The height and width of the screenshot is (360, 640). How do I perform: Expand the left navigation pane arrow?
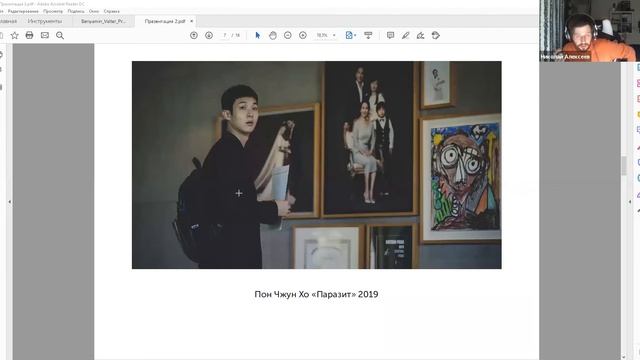tap(9, 202)
